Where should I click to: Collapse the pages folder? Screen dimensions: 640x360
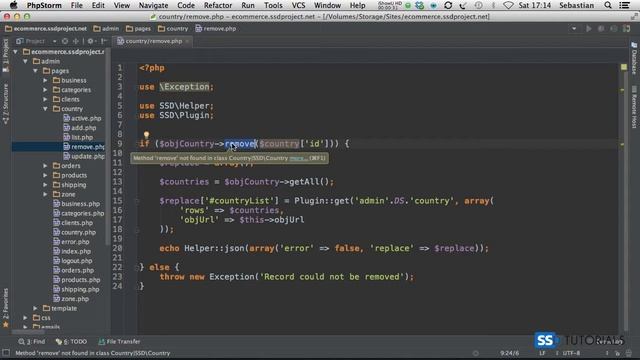click(x=36, y=71)
